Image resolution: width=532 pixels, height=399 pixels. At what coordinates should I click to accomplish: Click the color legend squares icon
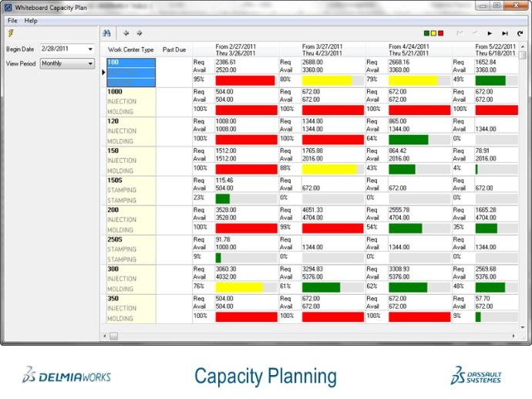click(434, 33)
